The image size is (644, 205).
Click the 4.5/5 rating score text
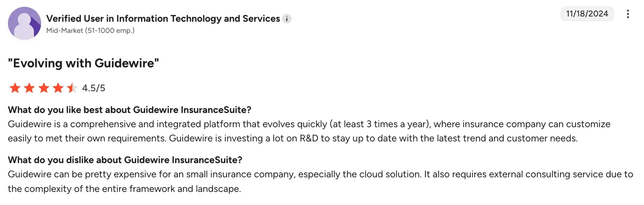point(94,88)
